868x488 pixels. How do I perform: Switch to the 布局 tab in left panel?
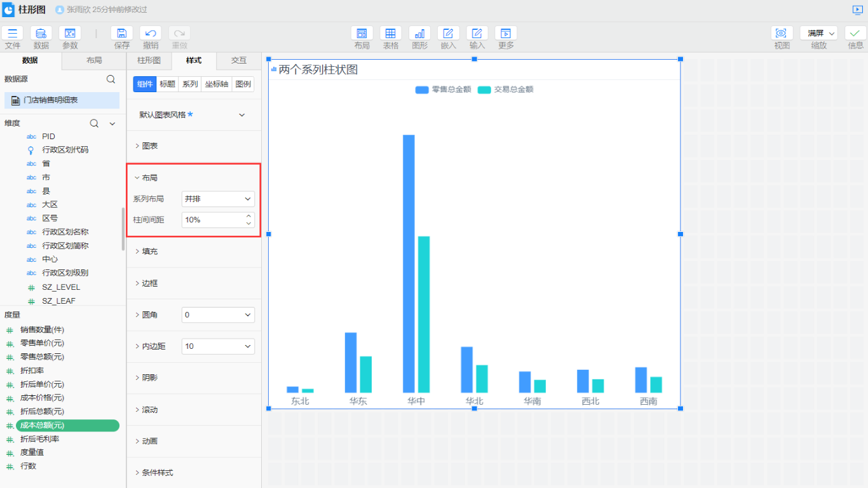pos(93,60)
